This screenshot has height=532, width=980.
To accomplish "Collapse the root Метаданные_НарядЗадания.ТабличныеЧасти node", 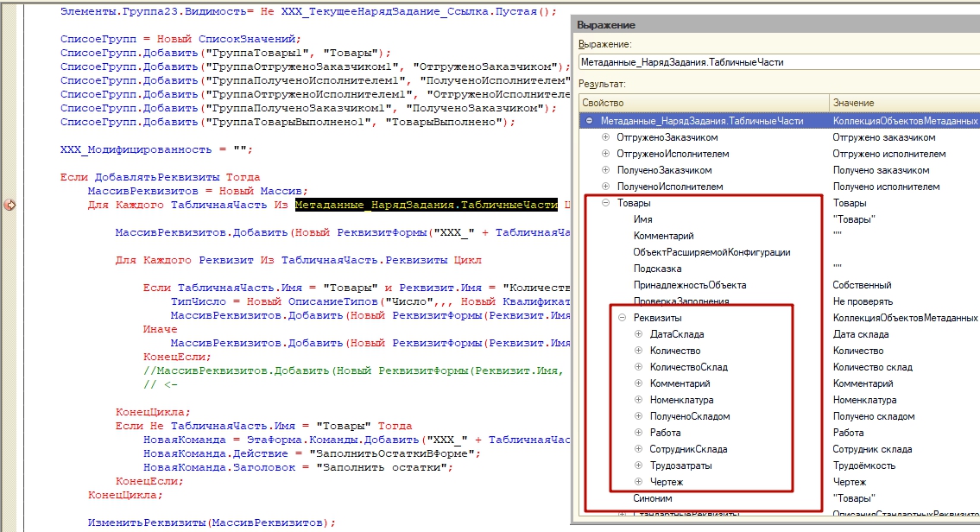I will (590, 121).
